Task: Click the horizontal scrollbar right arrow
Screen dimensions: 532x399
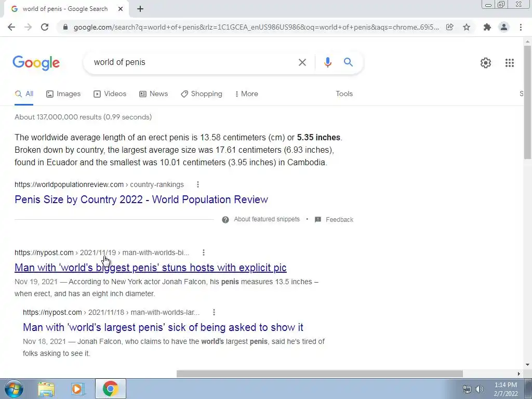Action: (519, 374)
